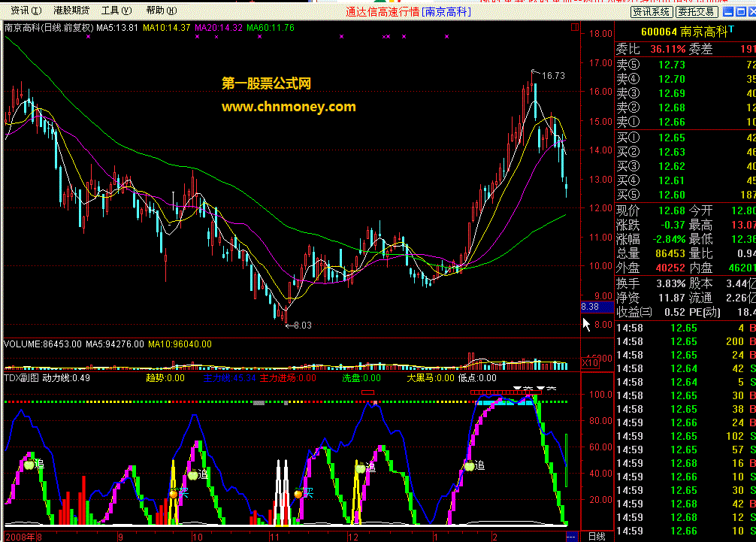Click the 追 apple signal in August 2008
Image resolution: width=756 pixels, height=542 pixels.
[34, 465]
